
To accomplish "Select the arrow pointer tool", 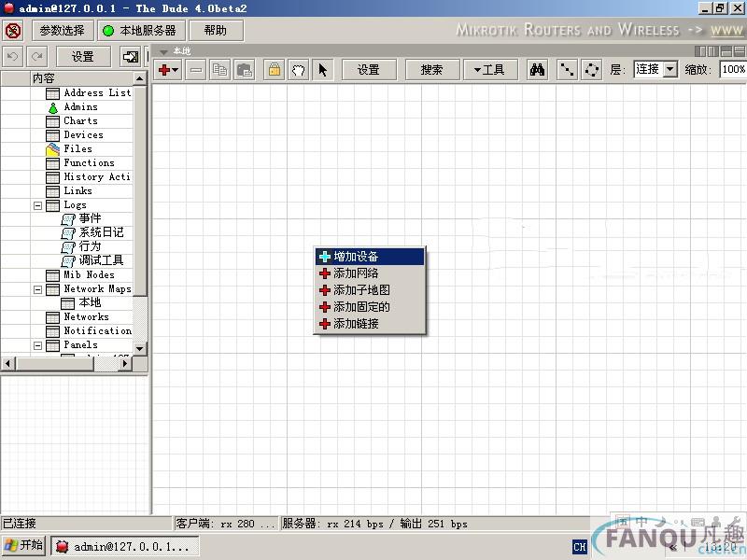I will pyautogui.click(x=322, y=70).
